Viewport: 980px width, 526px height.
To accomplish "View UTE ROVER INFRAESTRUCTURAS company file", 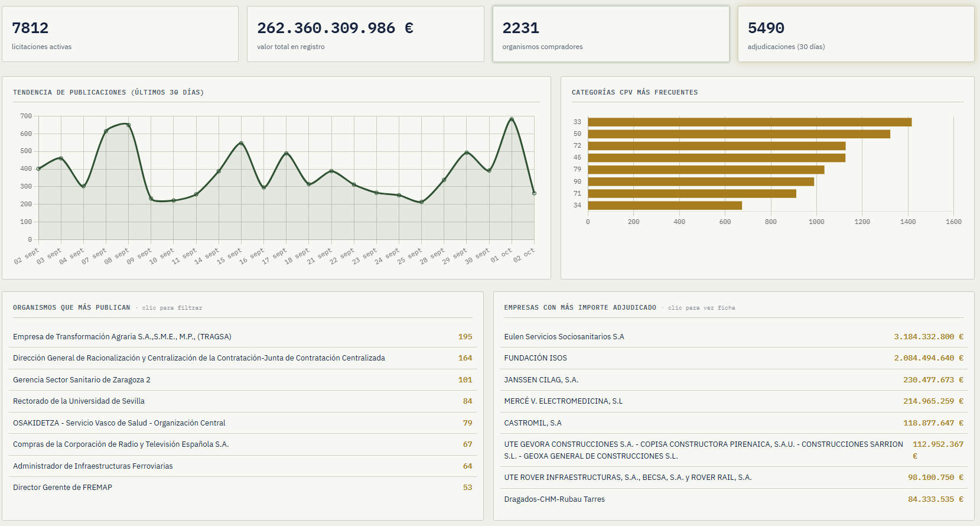I will [734, 478].
